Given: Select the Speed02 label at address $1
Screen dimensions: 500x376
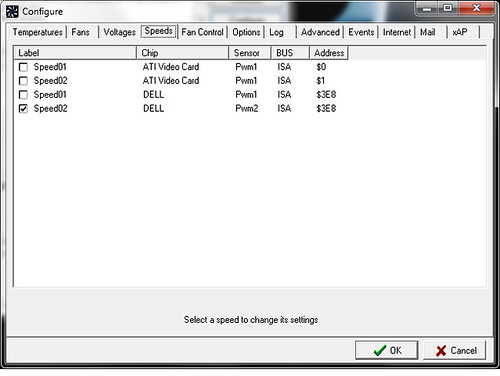Looking at the screenshot, I should point(50,81).
